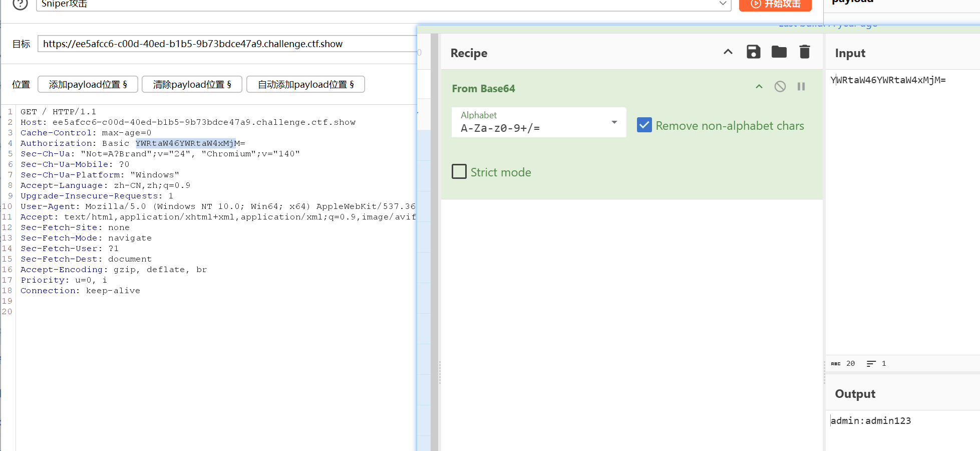
Task: Click the 自动添加payload位置 § button
Action: pos(305,85)
